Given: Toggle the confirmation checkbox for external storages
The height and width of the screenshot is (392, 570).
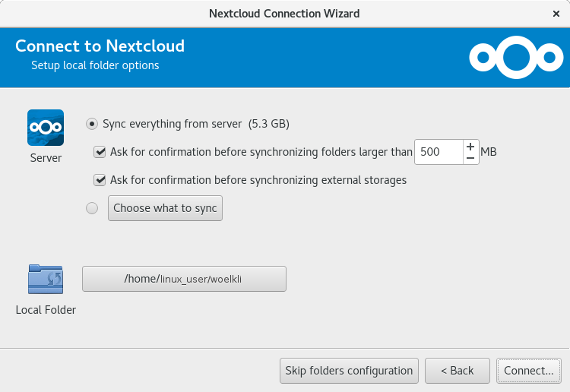Looking at the screenshot, I should 100,180.
